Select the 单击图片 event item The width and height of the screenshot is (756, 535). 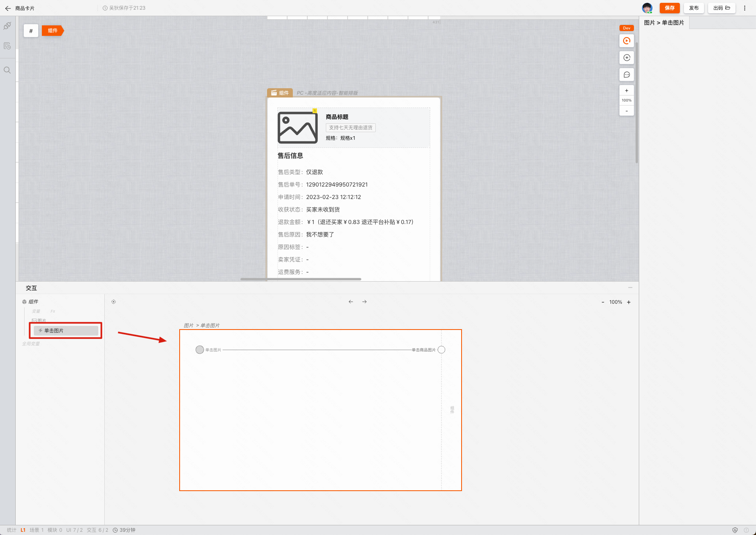pyautogui.click(x=66, y=331)
